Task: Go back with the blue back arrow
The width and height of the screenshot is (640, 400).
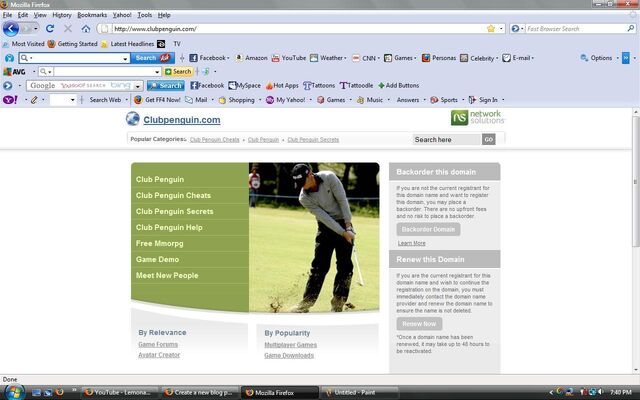Action: coord(11,29)
